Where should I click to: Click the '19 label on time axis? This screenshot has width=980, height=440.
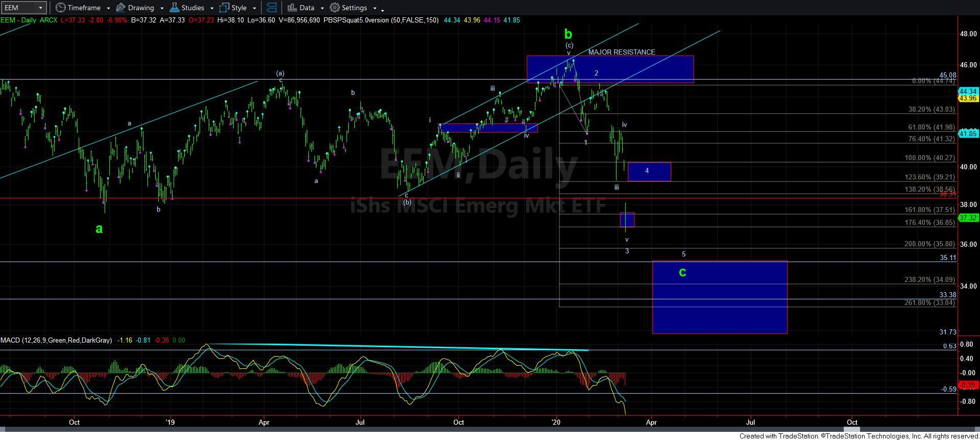pos(170,422)
